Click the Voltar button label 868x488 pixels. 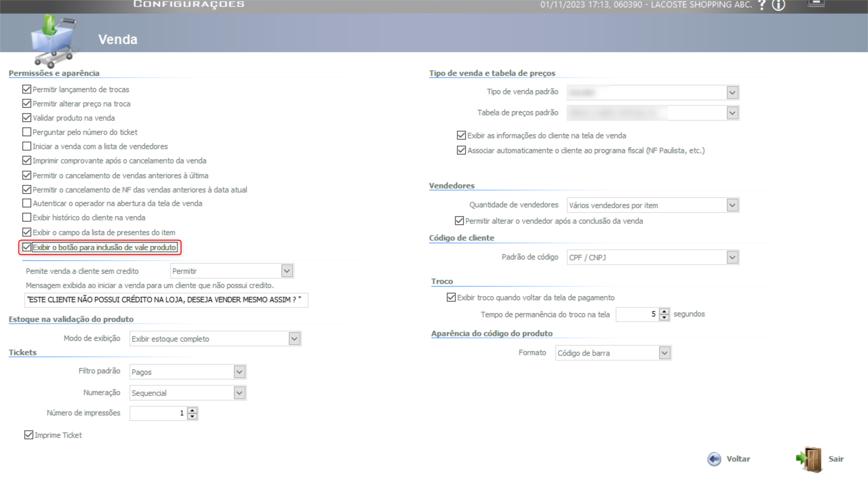[x=738, y=459]
